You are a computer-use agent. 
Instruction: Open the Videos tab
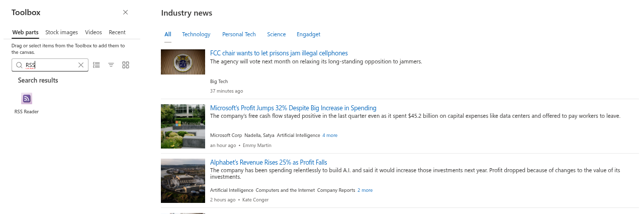[94, 32]
